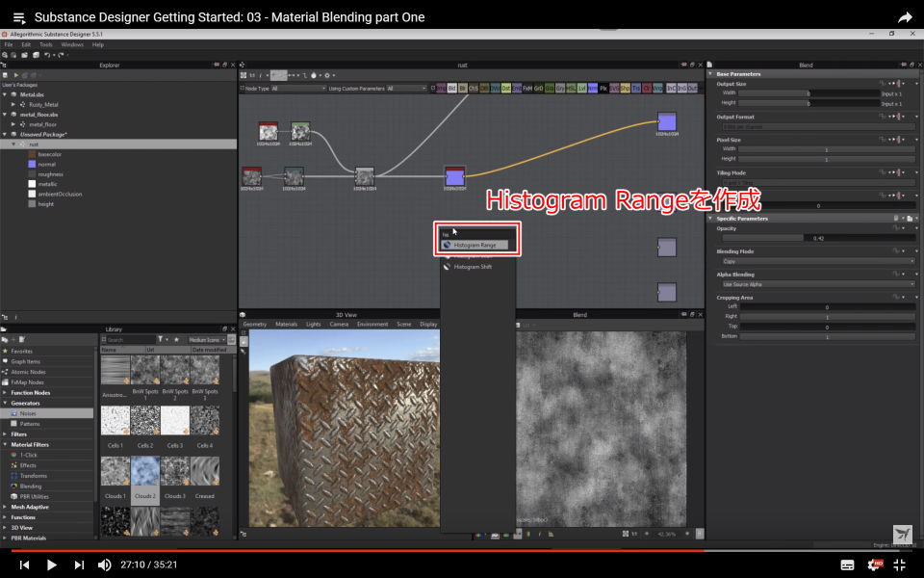Select the Clouds 2 noise thumbnail
The height and width of the screenshot is (578, 924).
click(x=145, y=471)
